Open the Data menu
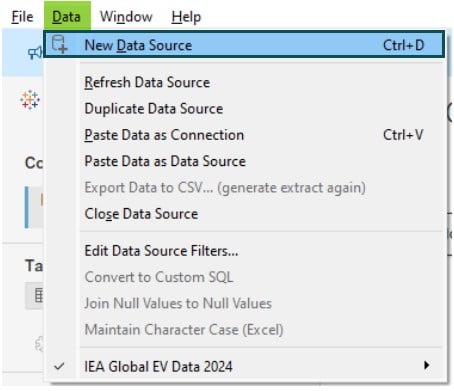This screenshot has height=391, width=454. point(67,16)
